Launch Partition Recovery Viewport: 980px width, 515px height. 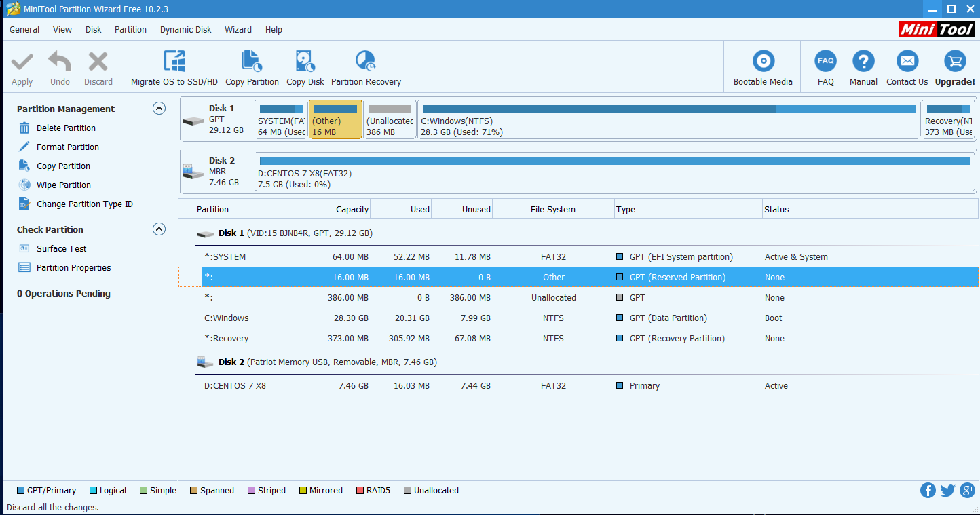tap(366, 66)
